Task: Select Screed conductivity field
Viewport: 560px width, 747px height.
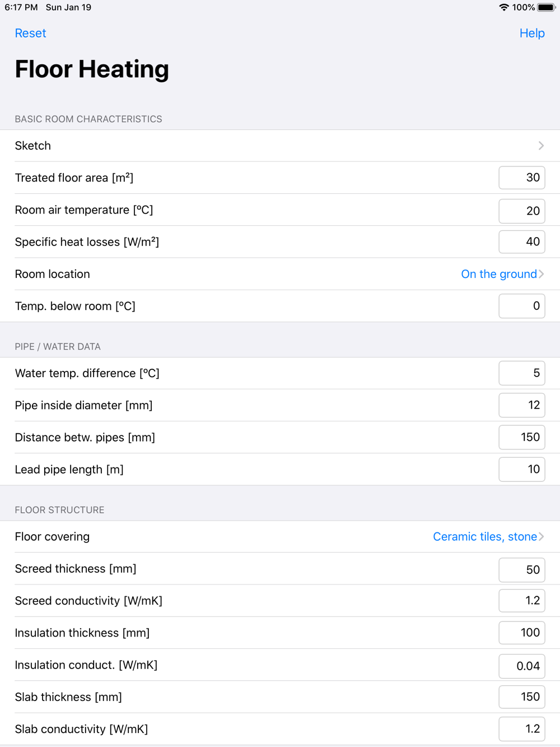Action: click(521, 601)
